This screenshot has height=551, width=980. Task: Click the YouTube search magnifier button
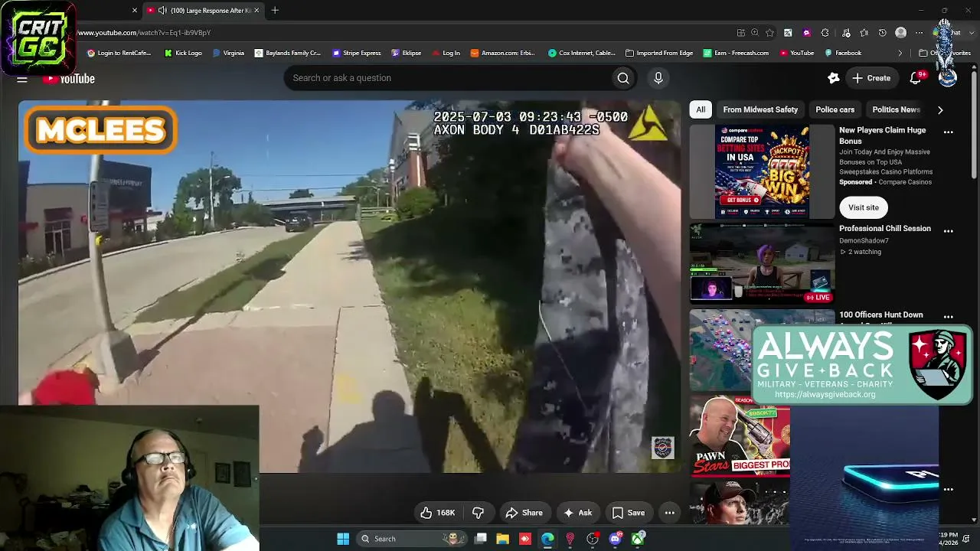coord(623,78)
